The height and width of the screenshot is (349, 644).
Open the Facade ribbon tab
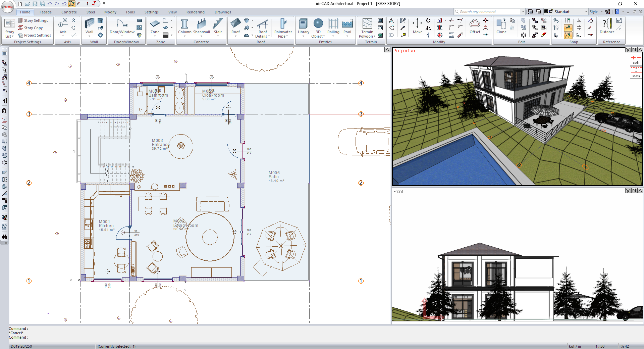coord(46,12)
